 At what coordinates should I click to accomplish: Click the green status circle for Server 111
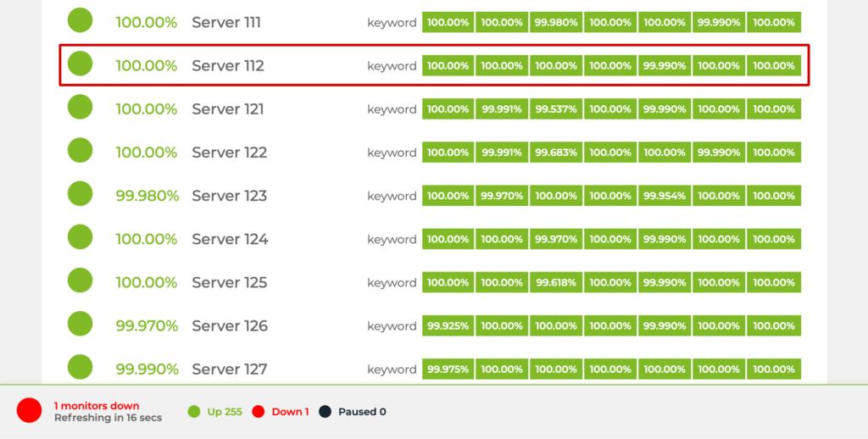pos(80,19)
